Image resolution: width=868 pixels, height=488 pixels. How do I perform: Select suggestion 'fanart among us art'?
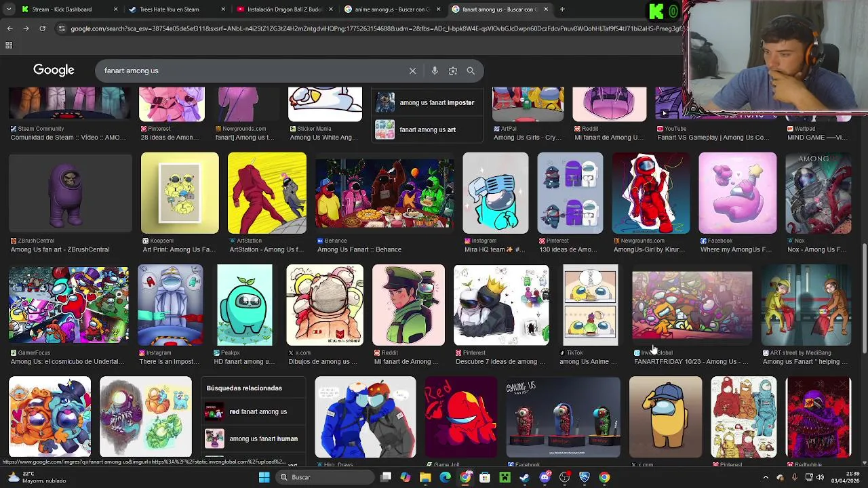coord(428,129)
